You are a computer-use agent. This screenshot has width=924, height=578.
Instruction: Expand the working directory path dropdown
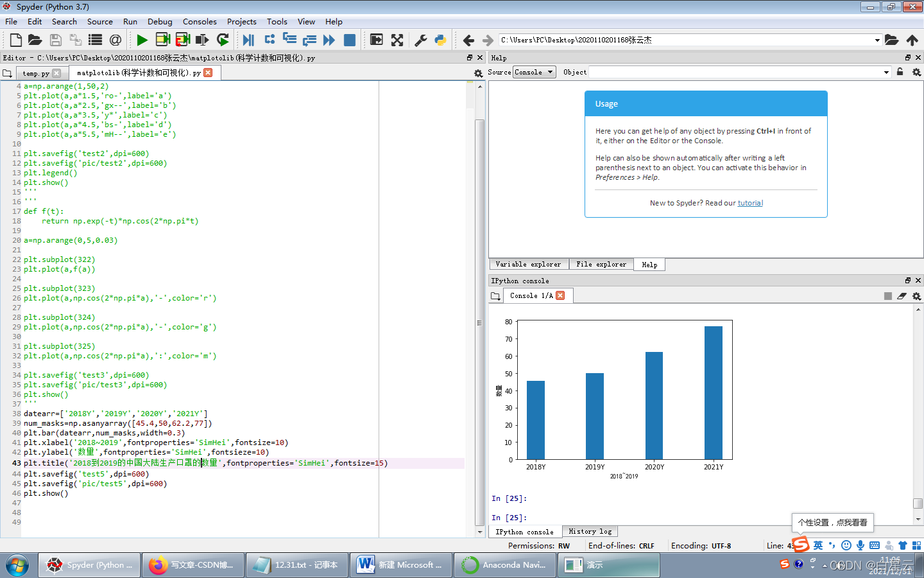point(877,40)
